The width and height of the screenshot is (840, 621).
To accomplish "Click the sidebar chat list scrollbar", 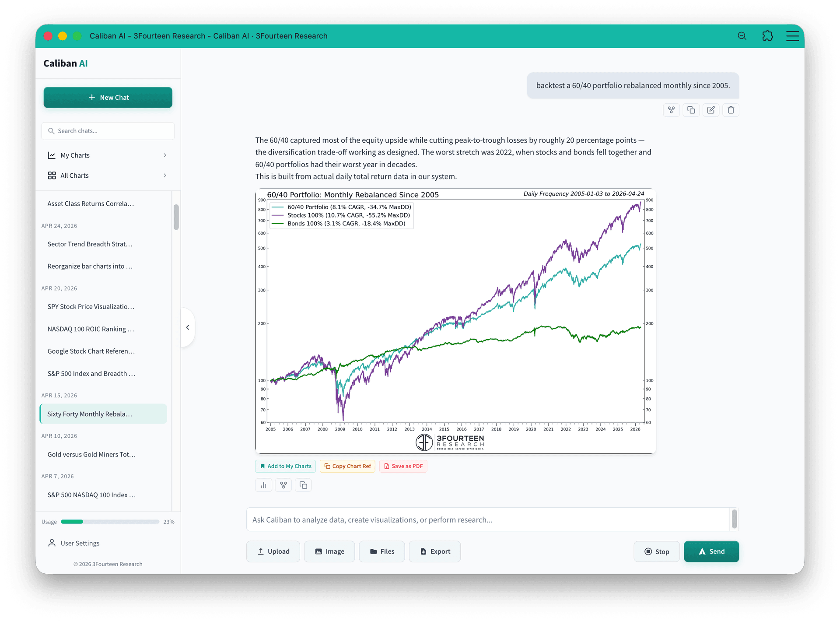I will 176,217.
